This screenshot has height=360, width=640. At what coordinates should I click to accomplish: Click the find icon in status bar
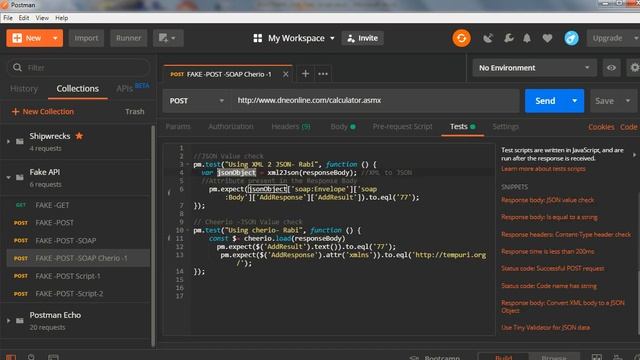[x=31, y=357]
